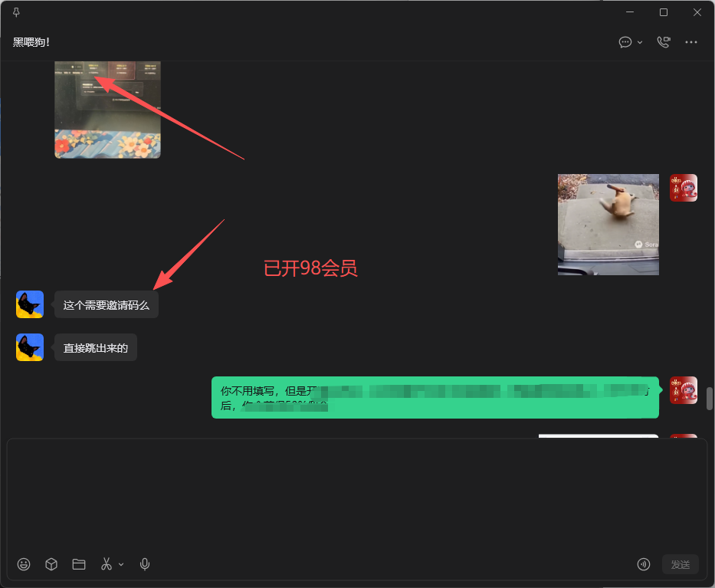This screenshot has height=588, width=715.
Task: Open the screen photo with floral cloth
Action: point(107,110)
